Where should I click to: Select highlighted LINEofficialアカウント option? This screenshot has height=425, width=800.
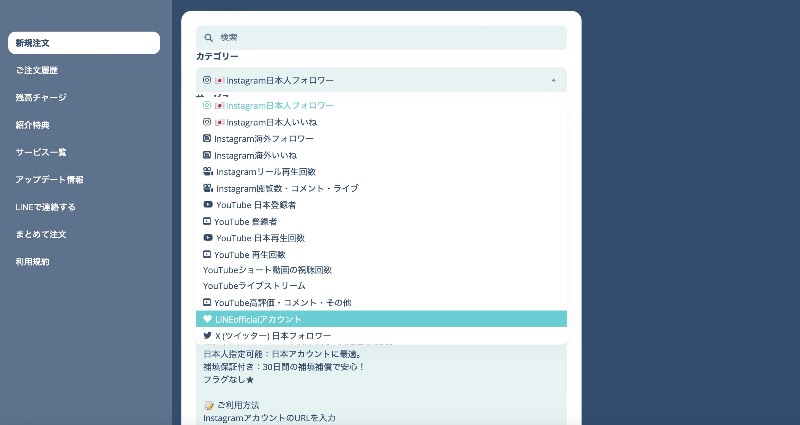coord(381,319)
